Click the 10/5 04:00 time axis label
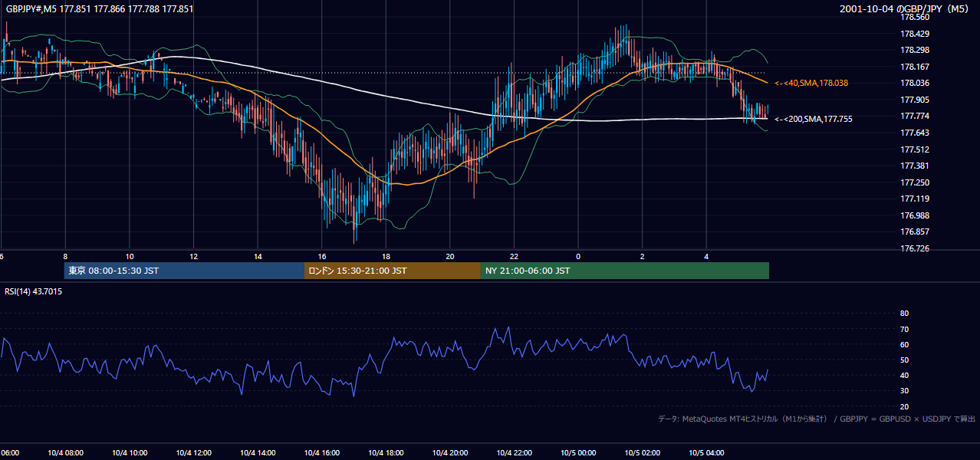The height and width of the screenshot is (460, 980). pyautogui.click(x=705, y=453)
